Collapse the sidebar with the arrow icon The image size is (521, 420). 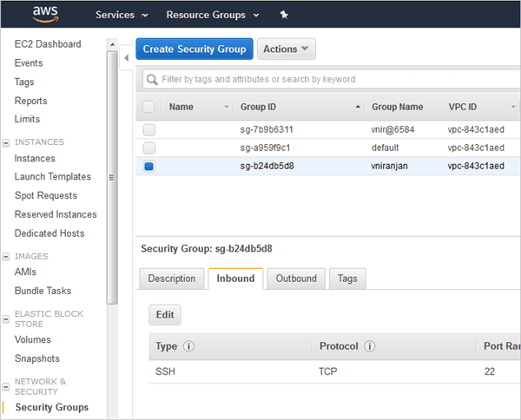tap(126, 57)
